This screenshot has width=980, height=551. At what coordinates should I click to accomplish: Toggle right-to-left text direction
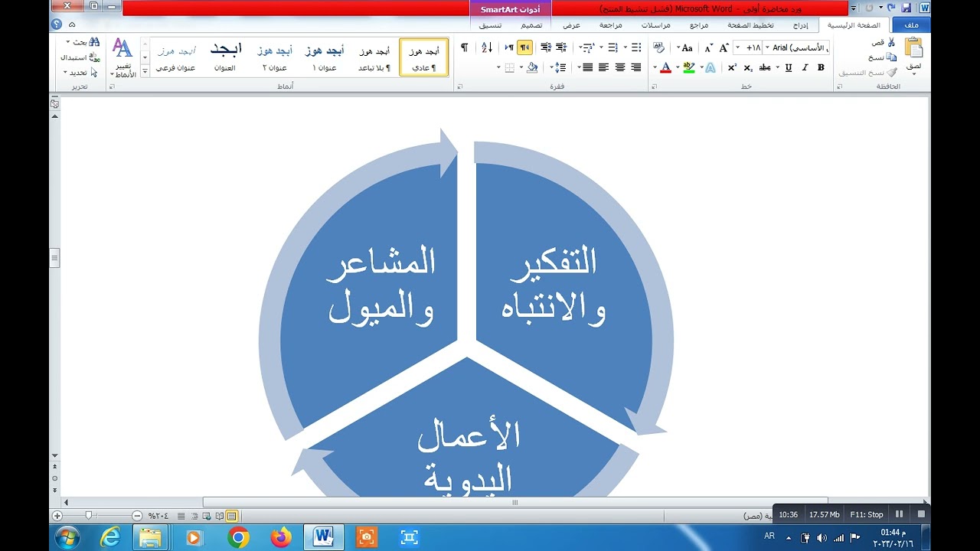pos(524,47)
